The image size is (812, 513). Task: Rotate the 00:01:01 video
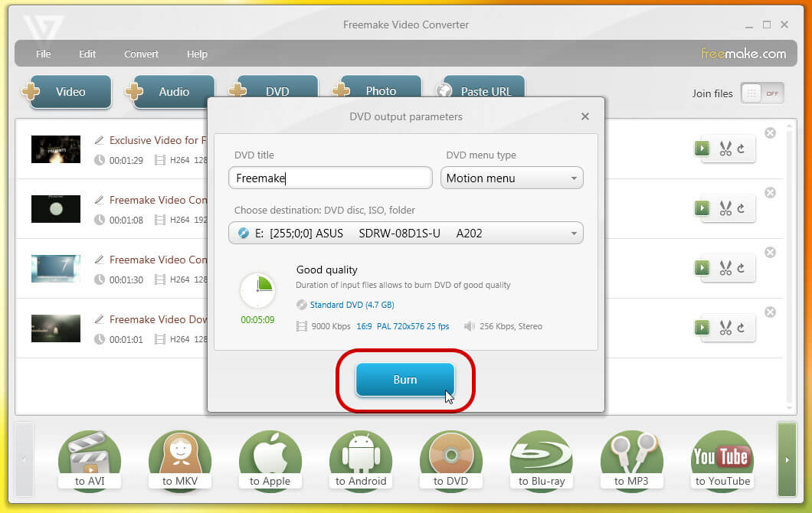click(741, 328)
